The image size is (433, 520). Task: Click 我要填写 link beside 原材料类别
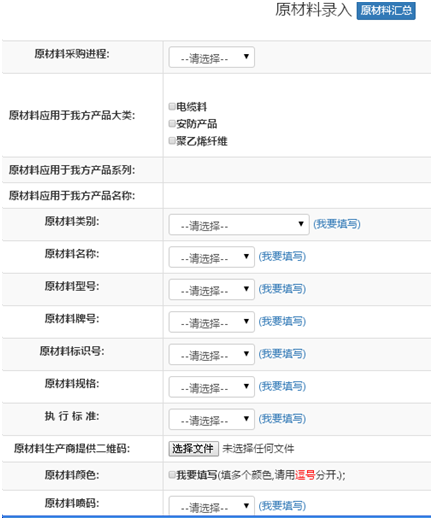[x=337, y=224]
